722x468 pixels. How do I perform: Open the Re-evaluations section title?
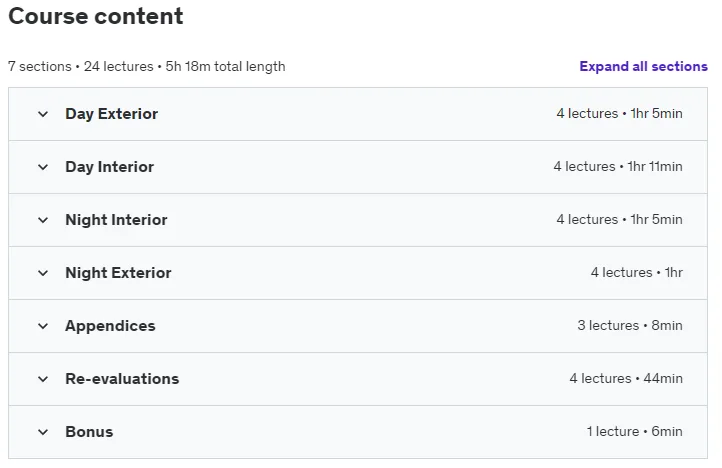tap(122, 379)
